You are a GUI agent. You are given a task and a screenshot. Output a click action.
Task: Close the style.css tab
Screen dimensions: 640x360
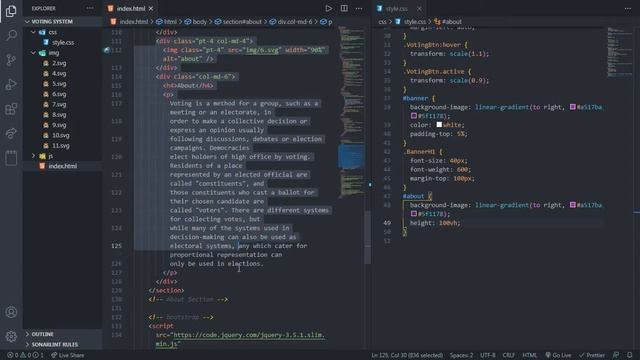pyautogui.click(x=419, y=8)
